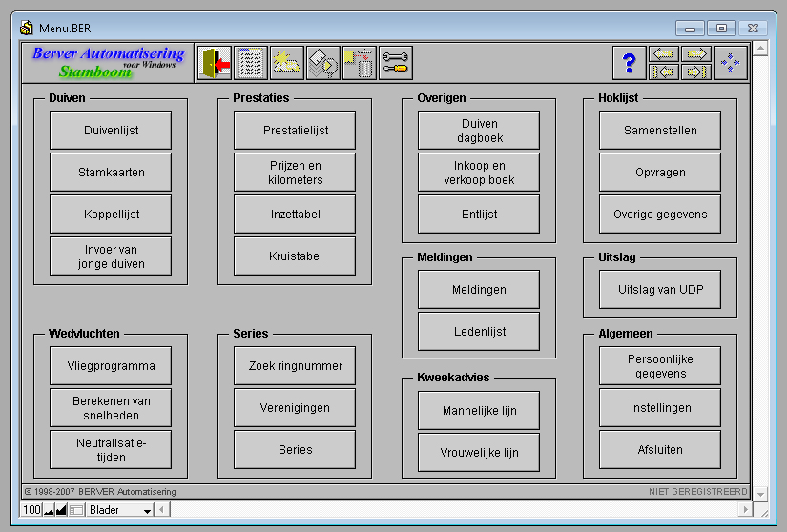Jump to last with right-arrow-to-bar icon
Screen dimensions: 787x532
[x=696, y=72]
